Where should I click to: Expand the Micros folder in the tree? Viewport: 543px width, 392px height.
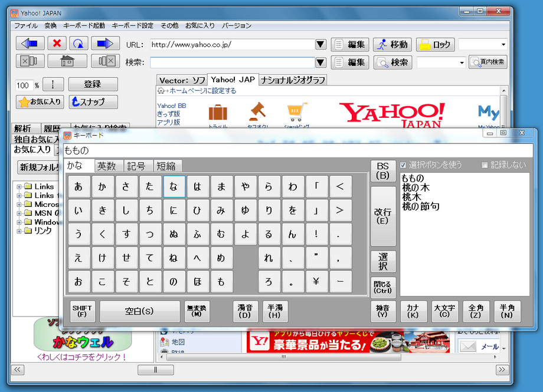19,205
